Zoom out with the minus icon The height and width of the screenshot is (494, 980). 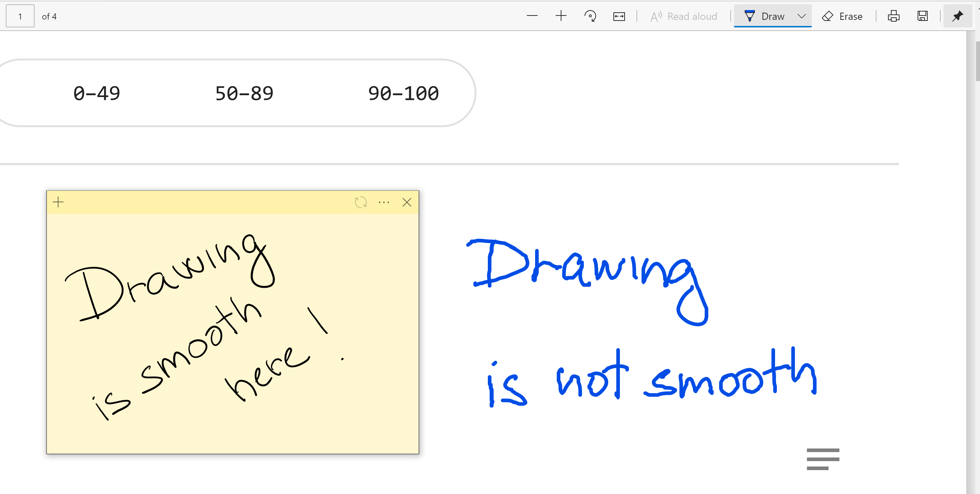click(x=532, y=16)
